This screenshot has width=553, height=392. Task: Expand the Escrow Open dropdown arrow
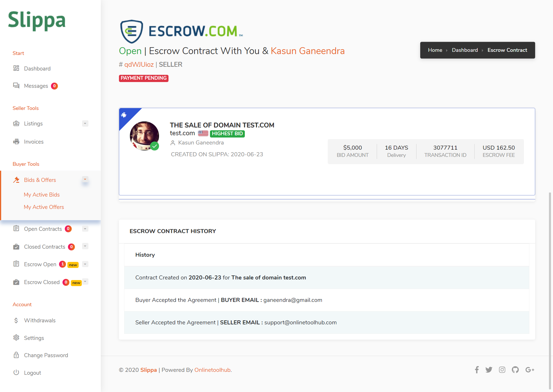coord(85,264)
